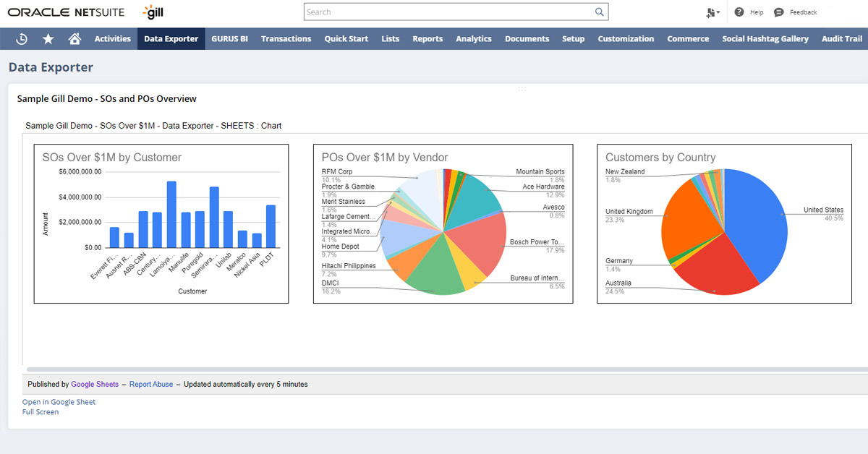Image resolution: width=868 pixels, height=454 pixels.
Task: Open the Transactions menu
Action: click(x=286, y=39)
